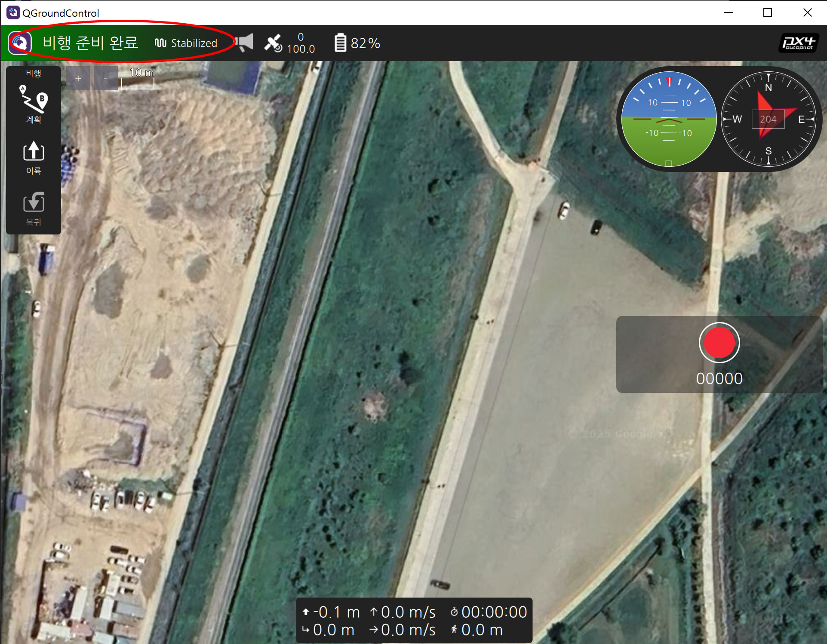Screen dimensions: 827x644
Task: Zoom in the map with plus button
Action: pyautogui.click(x=78, y=78)
